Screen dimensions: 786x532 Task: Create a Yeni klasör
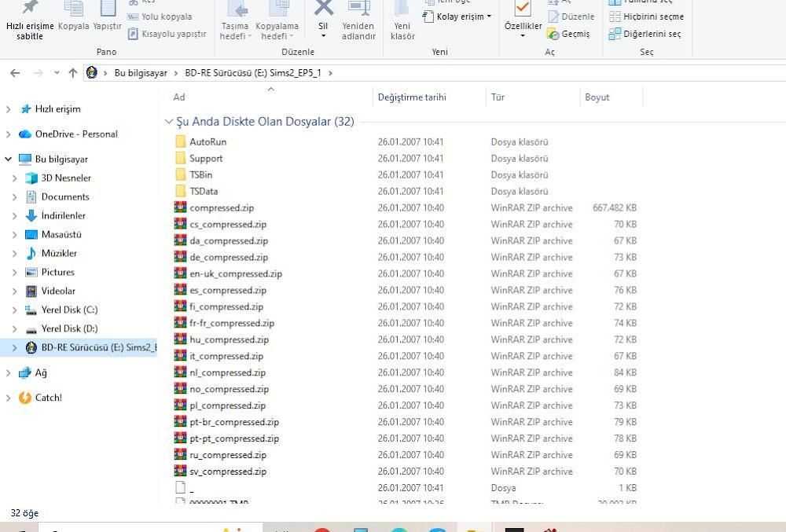click(402, 21)
